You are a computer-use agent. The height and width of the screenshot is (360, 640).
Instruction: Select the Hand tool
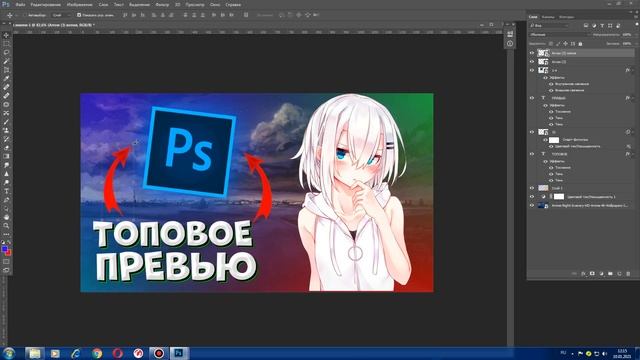tap(6, 217)
